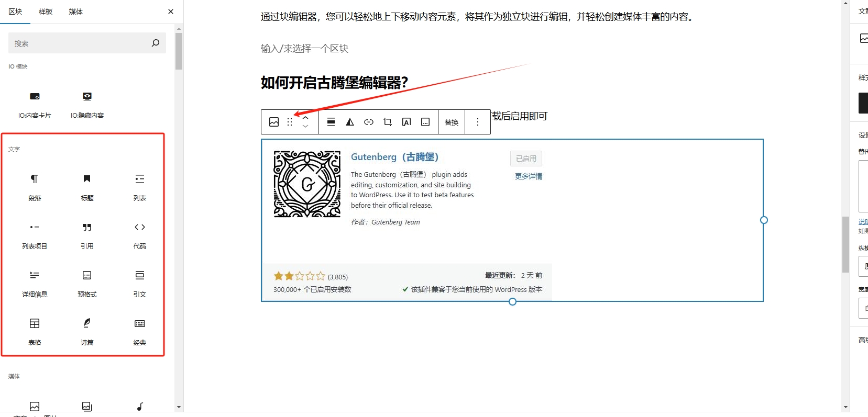
Task: Click the inserter panel scrollbar thumb
Action: (x=179, y=51)
